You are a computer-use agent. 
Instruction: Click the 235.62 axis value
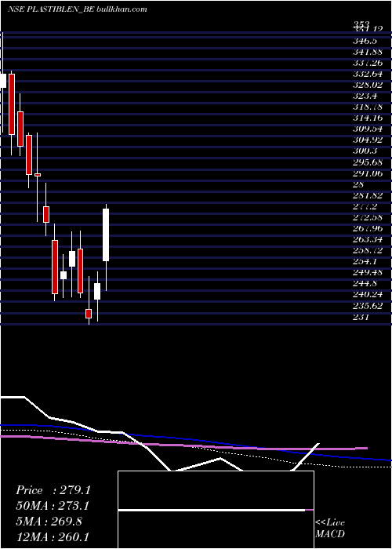point(368,306)
